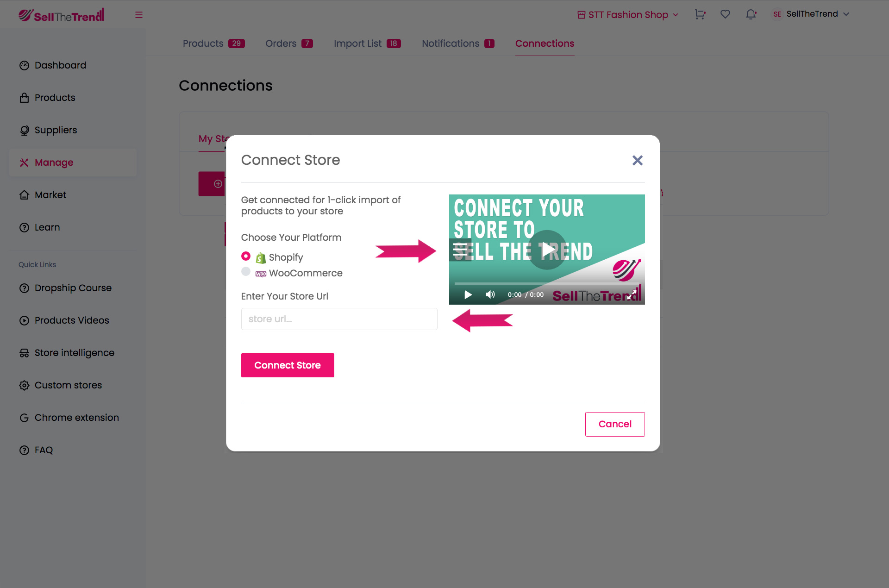Open the video chapter list icon
The image size is (889, 588).
(x=460, y=250)
